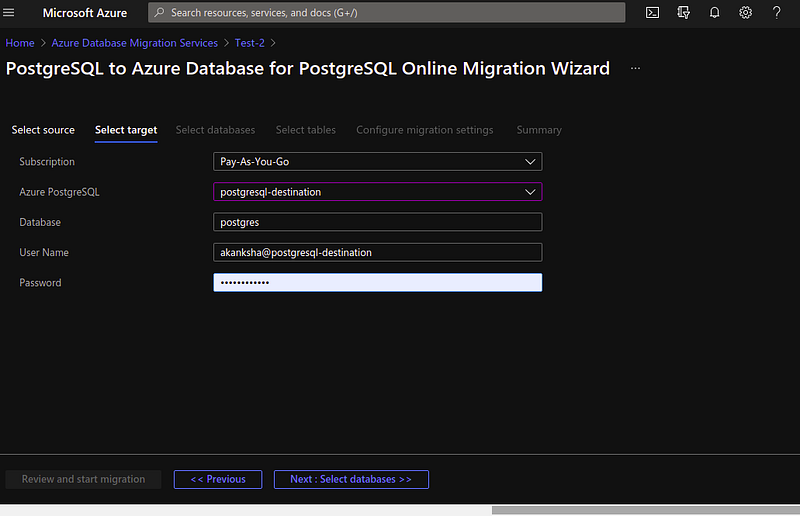The width and height of the screenshot is (800, 516).
Task: Click the Database field containing postgres
Action: (378, 222)
